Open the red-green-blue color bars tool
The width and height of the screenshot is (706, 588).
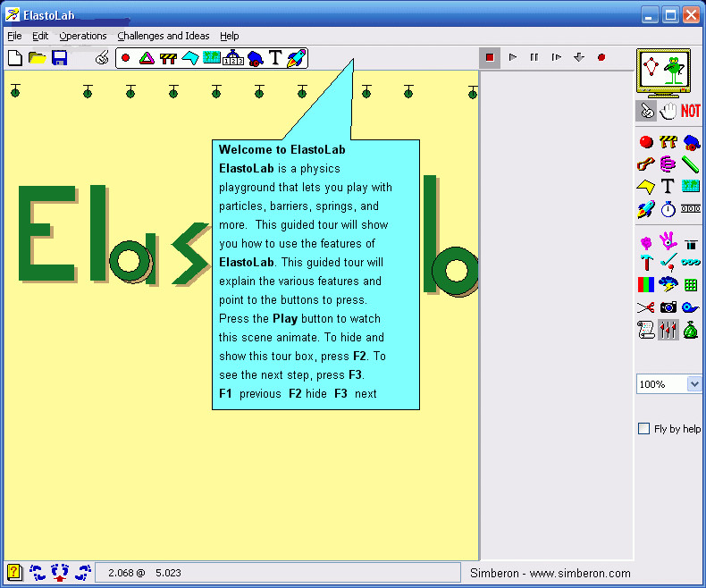coord(646,284)
